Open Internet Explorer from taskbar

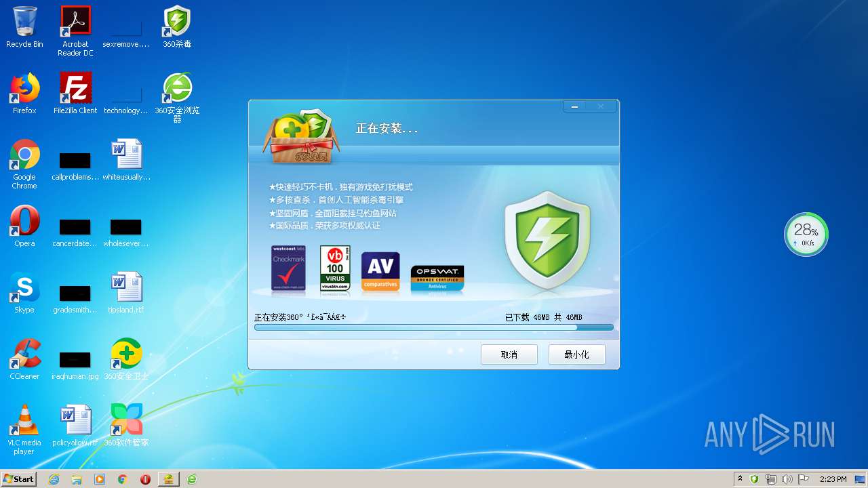[x=54, y=479]
